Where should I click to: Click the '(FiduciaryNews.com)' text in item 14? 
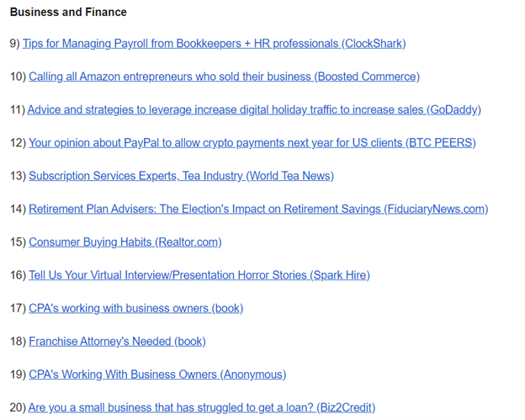pyautogui.click(x=436, y=209)
